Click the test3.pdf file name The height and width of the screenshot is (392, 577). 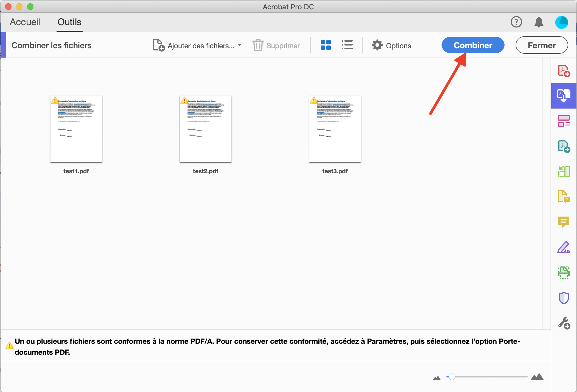[335, 171]
